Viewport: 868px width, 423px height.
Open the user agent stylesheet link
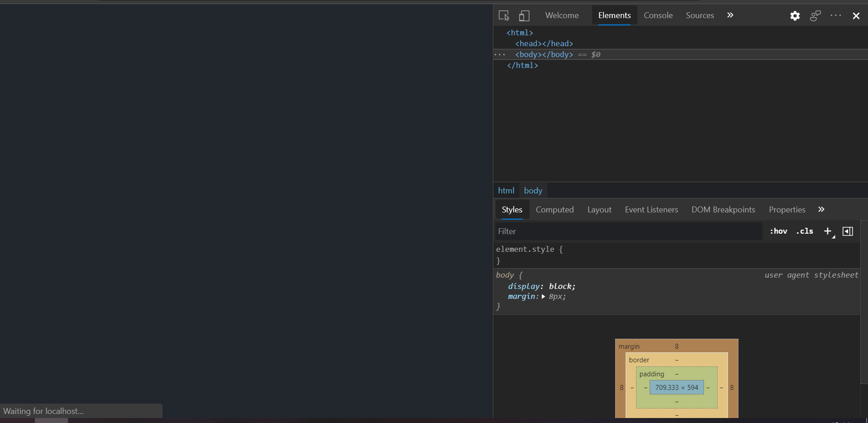810,275
